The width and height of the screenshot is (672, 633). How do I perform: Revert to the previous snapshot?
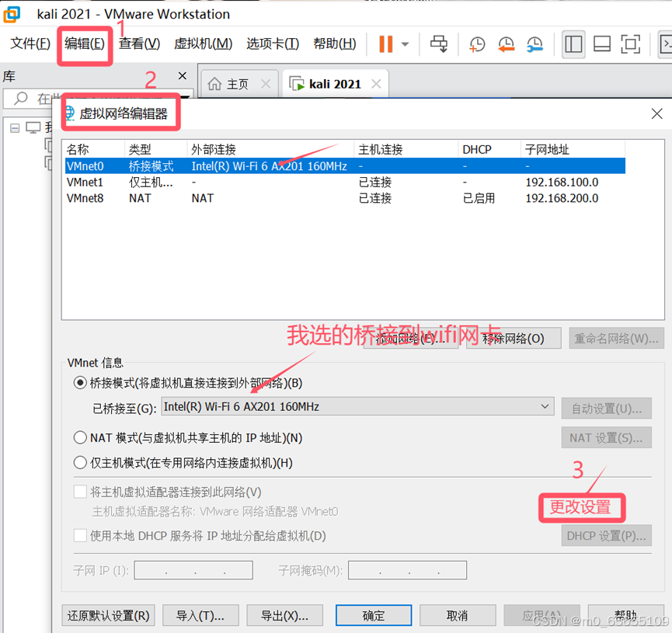tap(507, 43)
